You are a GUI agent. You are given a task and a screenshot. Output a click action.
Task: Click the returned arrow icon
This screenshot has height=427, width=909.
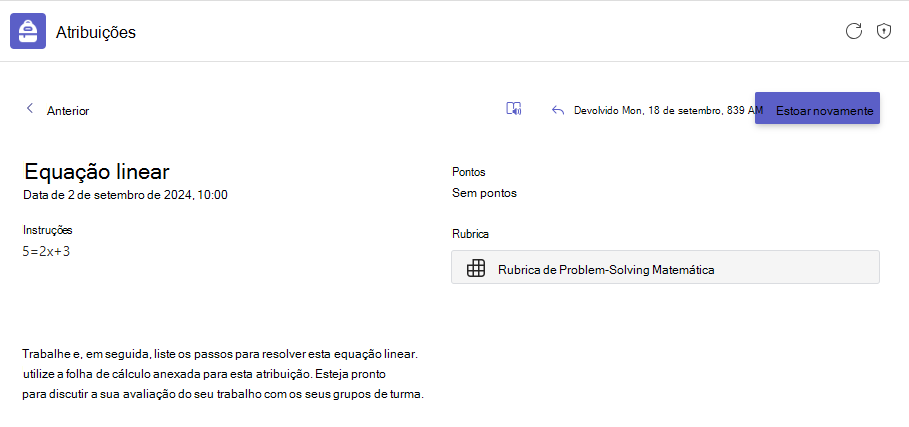(x=558, y=110)
